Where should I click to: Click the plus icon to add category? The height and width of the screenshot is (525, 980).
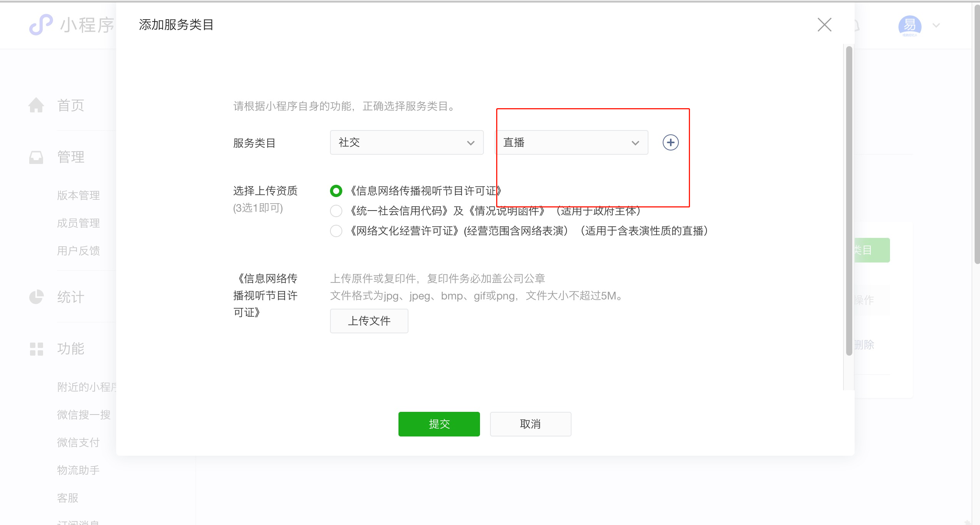pos(670,142)
